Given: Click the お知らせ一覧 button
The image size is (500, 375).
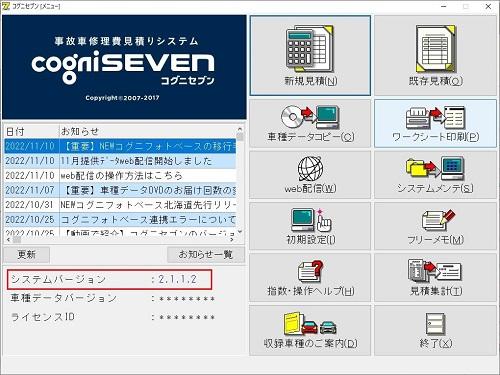Looking at the screenshot, I should tap(206, 255).
